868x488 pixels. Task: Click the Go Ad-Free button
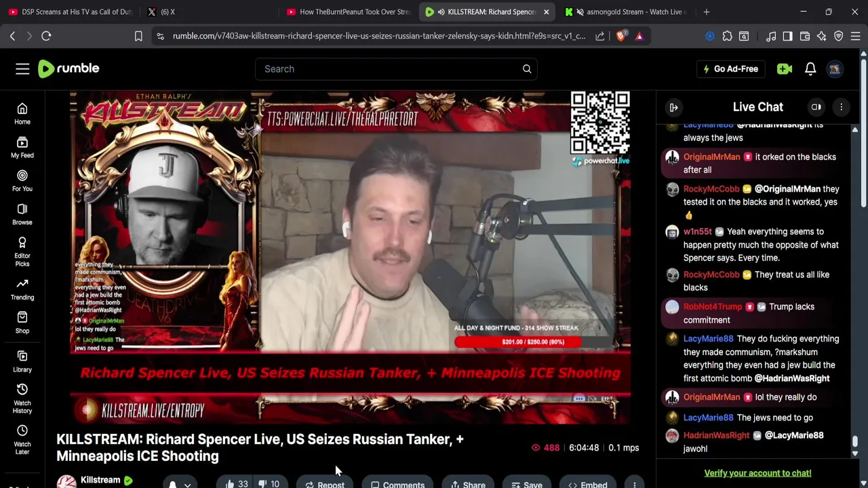(730, 68)
